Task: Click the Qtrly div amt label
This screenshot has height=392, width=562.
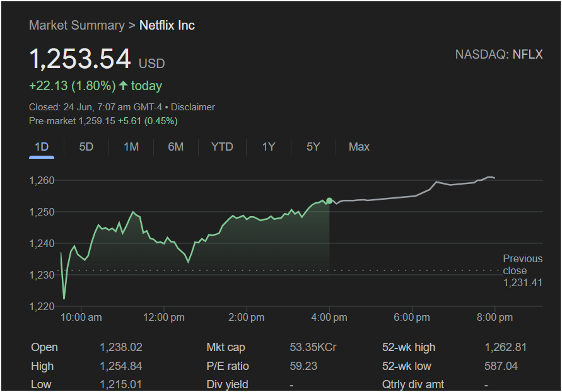Action: 413,384
